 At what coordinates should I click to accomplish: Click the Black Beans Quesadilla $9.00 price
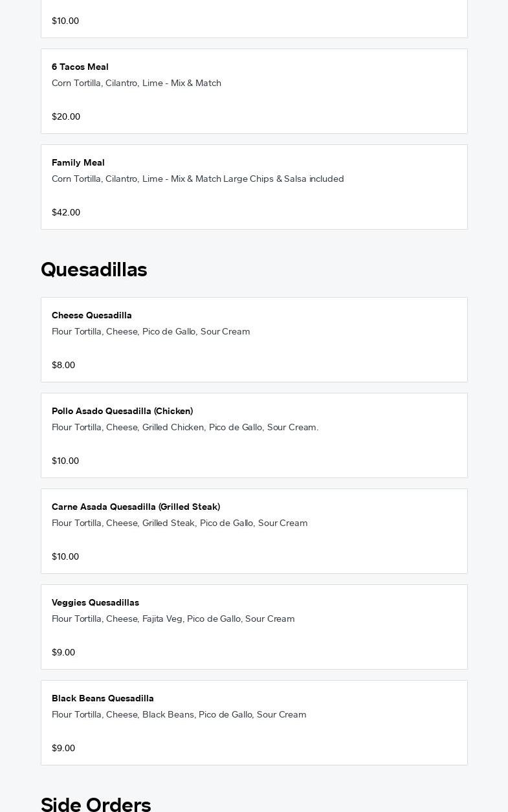(x=63, y=749)
